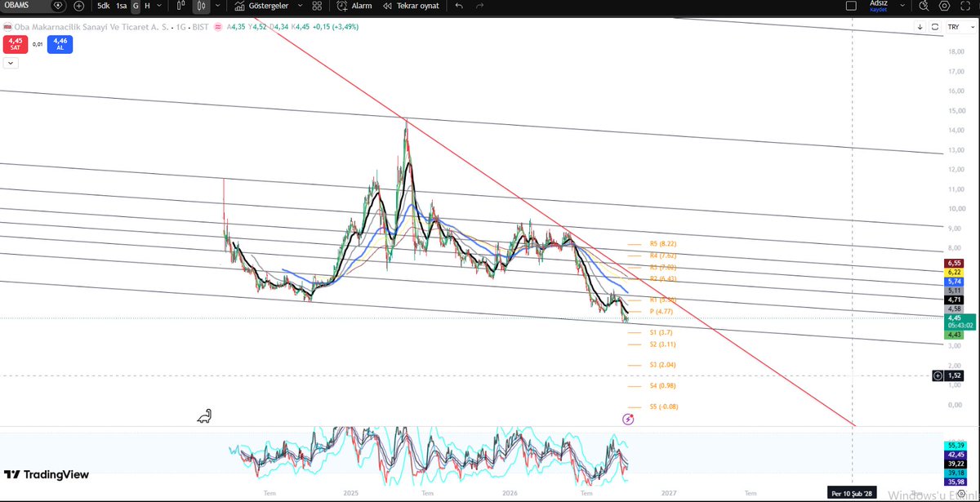Click the blue AL buy button
Image resolution: width=980 pixels, height=502 pixels.
[60, 43]
